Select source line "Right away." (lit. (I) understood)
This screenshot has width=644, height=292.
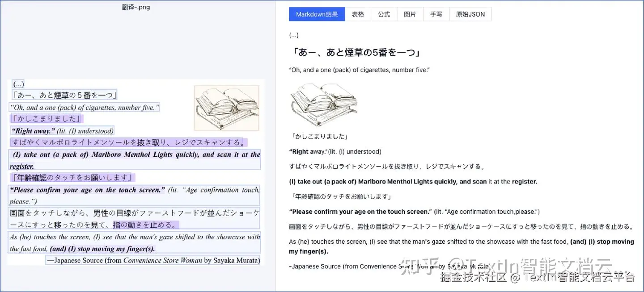tap(62, 131)
